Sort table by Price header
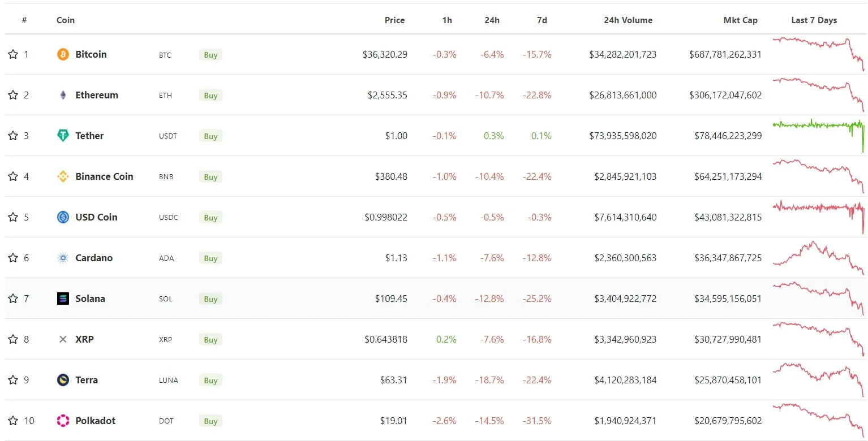This screenshot has width=868, height=441. pyautogui.click(x=394, y=20)
